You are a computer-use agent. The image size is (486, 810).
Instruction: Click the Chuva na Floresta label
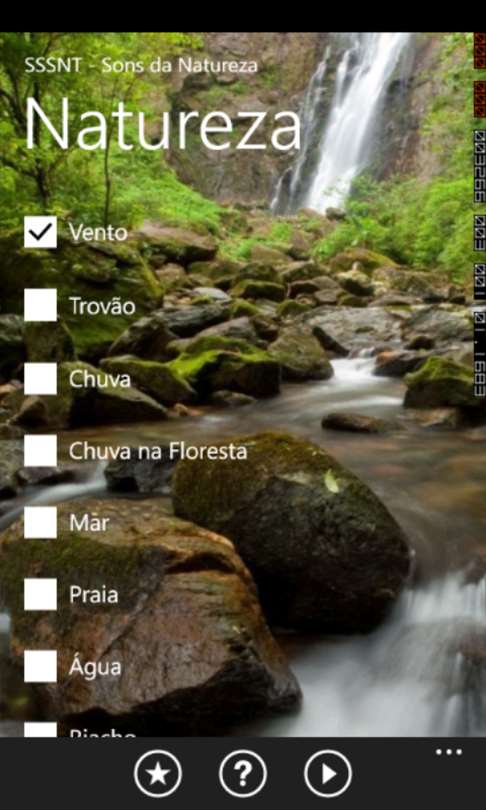[x=158, y=451]
